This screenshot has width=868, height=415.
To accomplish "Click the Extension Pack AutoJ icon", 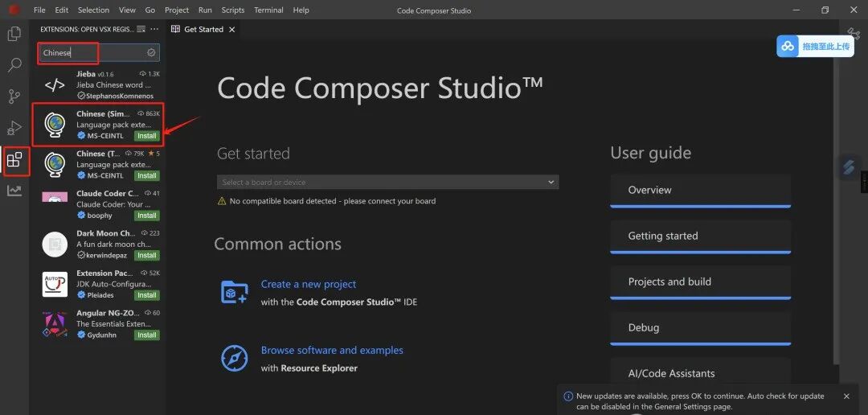I will point(55,284).
